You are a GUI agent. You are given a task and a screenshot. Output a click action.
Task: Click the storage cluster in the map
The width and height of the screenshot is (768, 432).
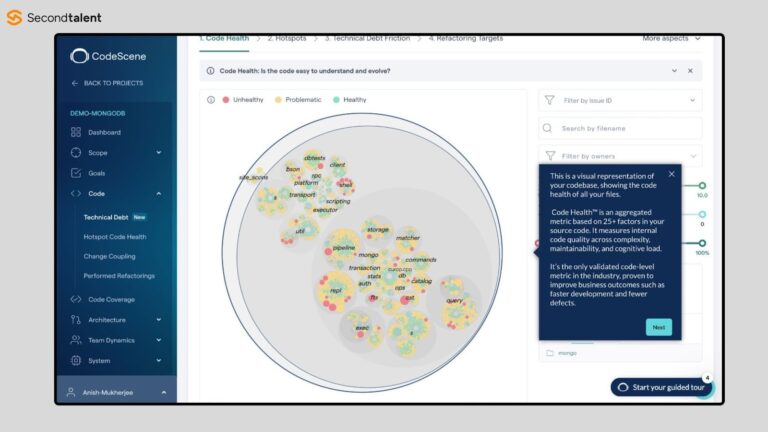point(377,229)
